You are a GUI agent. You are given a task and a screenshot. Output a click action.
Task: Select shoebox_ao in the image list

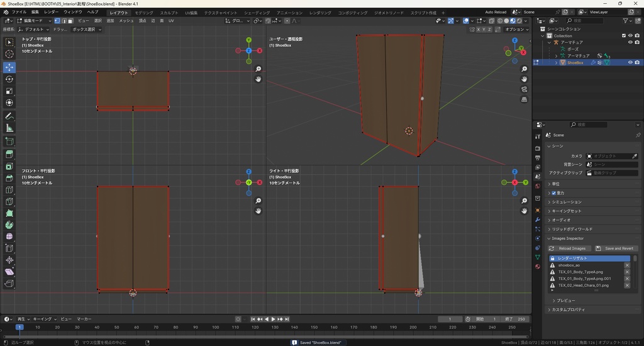[x=569, y=265]
